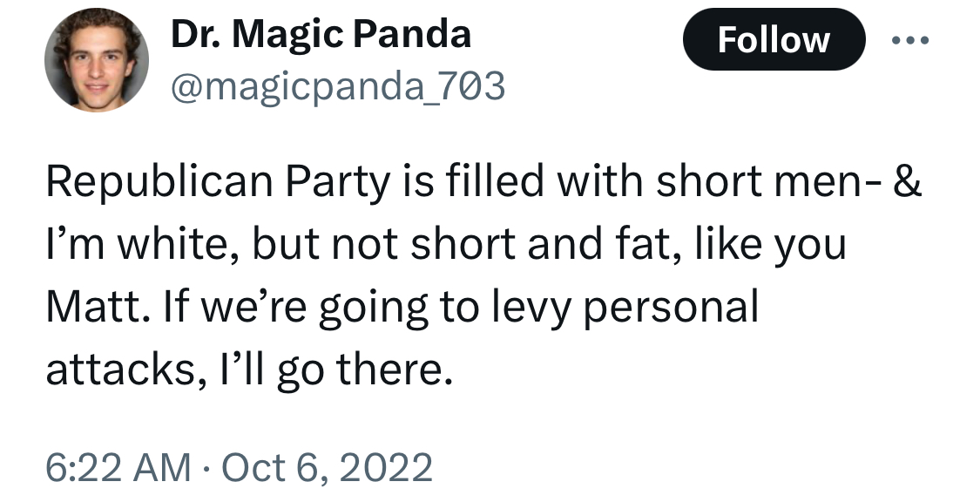Click the Oct 6, 2022 date

(327, 467)
